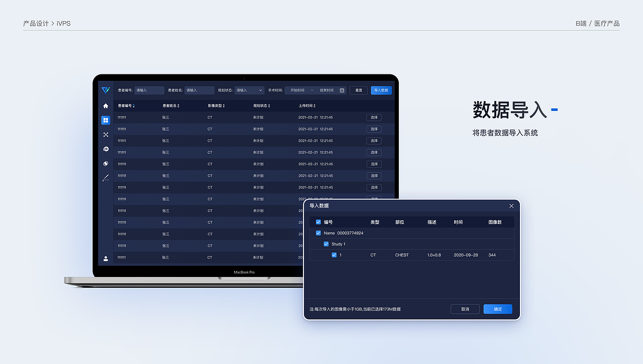The image size is (643, 364).
Task: Click the 2020-09-28 date cell
Action: tap(466, 255)
